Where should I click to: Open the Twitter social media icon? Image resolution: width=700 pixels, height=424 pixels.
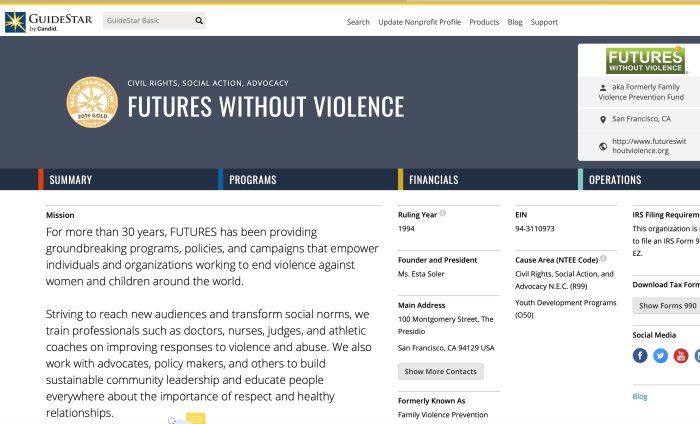660,355
